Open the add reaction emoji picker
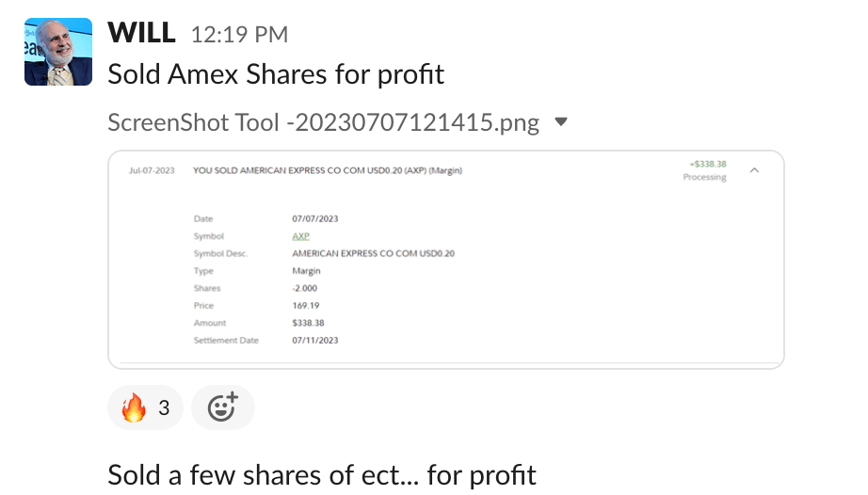868x495 pixels. click(222, 407)
